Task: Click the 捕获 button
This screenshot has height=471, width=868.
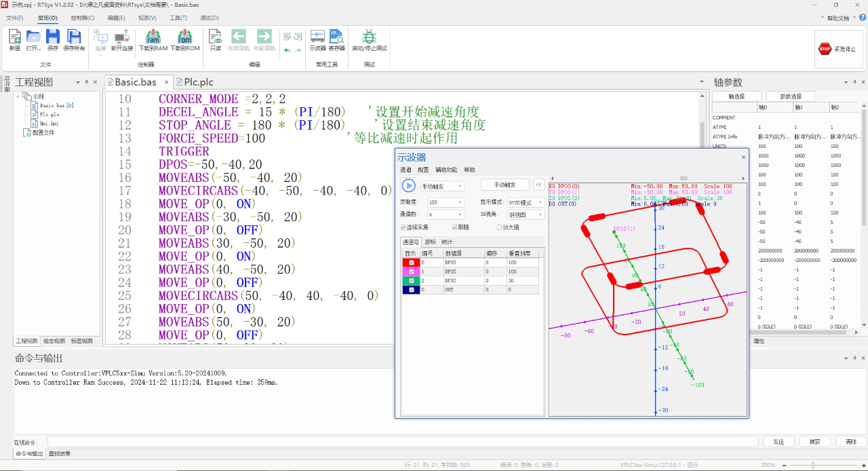Action: pos(814,441)
